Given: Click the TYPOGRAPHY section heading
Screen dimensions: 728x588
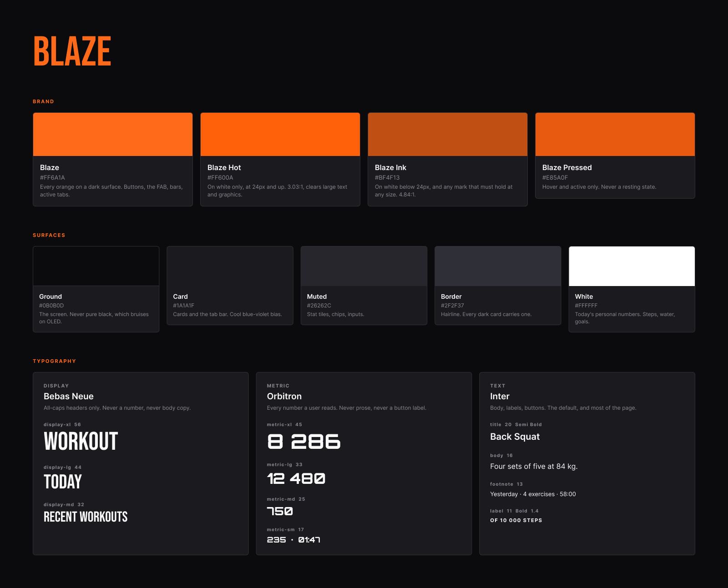Looking at the screenshot, I should (54, 361).
